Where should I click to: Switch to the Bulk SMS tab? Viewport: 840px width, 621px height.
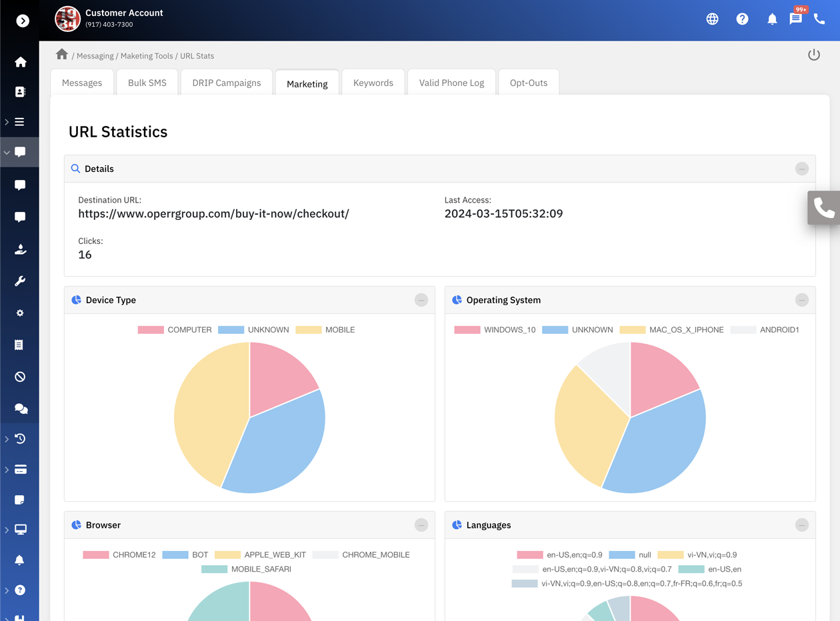(147, 83)
